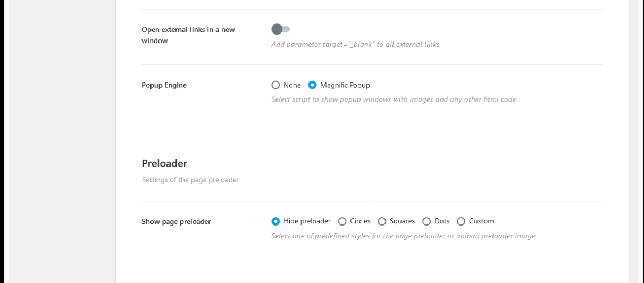
Task: Click the 'Show page preloader' field label
Action: 176,222
